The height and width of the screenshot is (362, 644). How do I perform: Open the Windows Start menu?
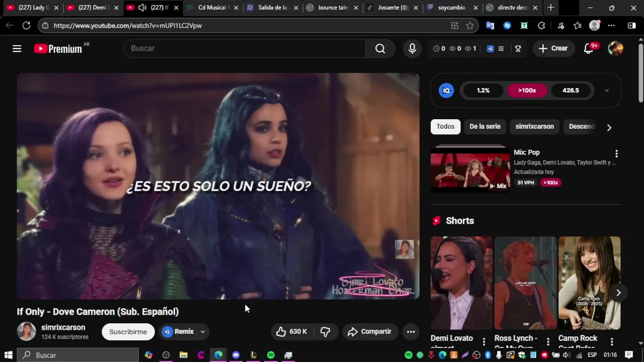[x=8, y=355]
